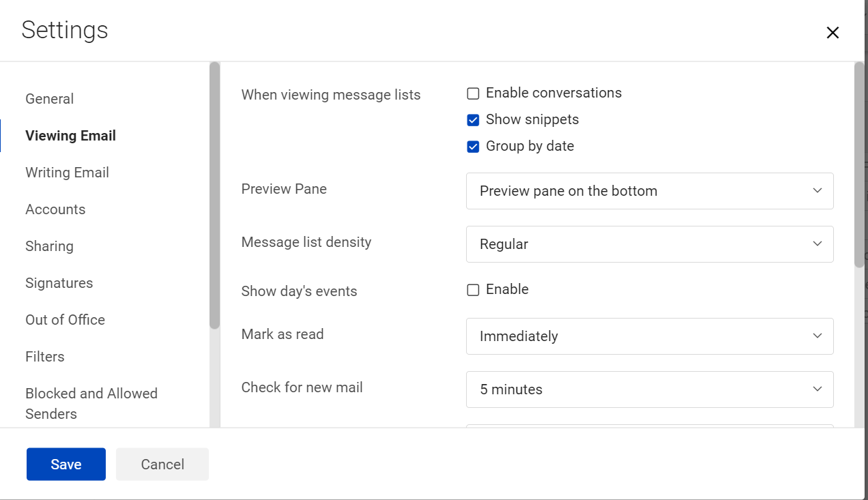The width and height of the screenshot is (868, 500).
Task: Save the email viewing settings
Action: (66, 464)
